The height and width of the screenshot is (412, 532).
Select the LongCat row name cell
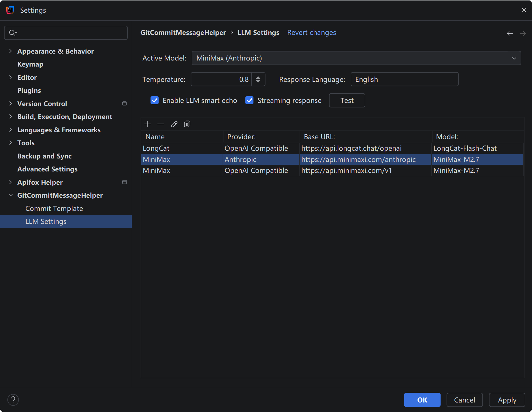point(182,148)
